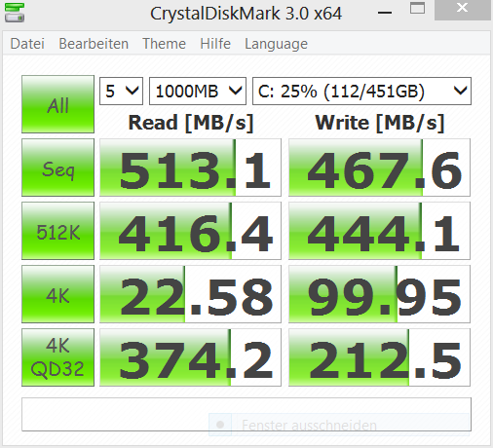Expand the 1000MB test size dropdown

pyautogui.click(x=198, y=92)
